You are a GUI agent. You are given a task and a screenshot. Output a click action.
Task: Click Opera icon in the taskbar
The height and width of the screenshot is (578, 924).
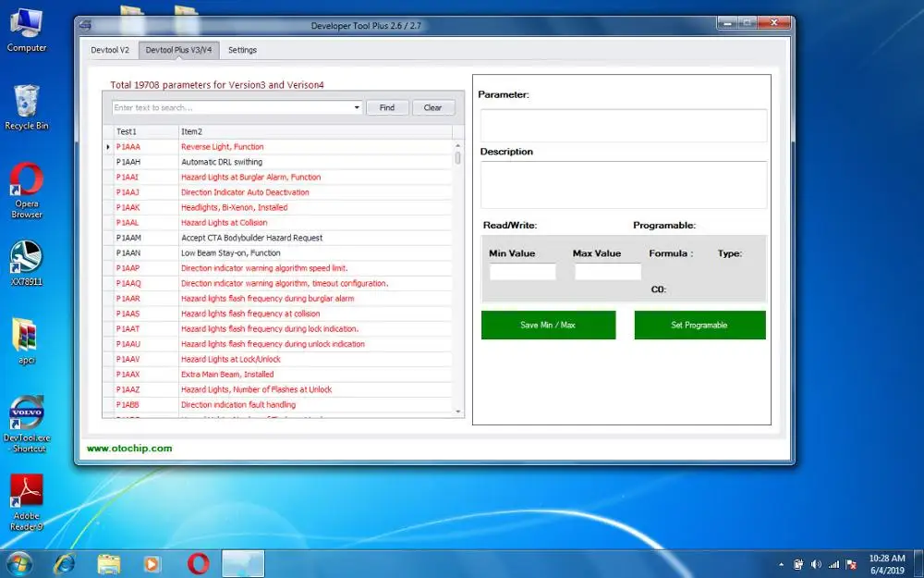(198, 564)
